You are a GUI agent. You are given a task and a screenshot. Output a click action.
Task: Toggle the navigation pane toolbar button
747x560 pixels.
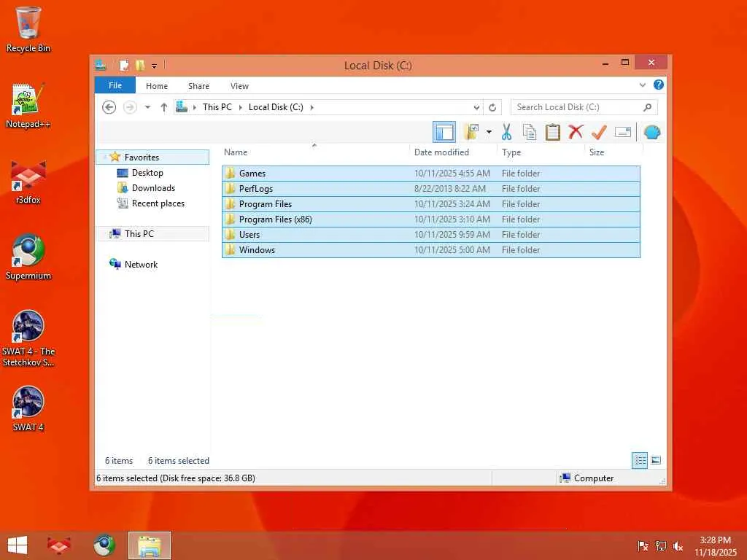click(444, 133)
